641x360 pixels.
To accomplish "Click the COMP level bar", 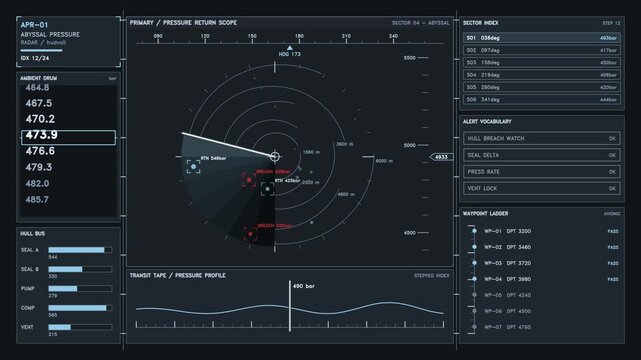I will point(80,308).
